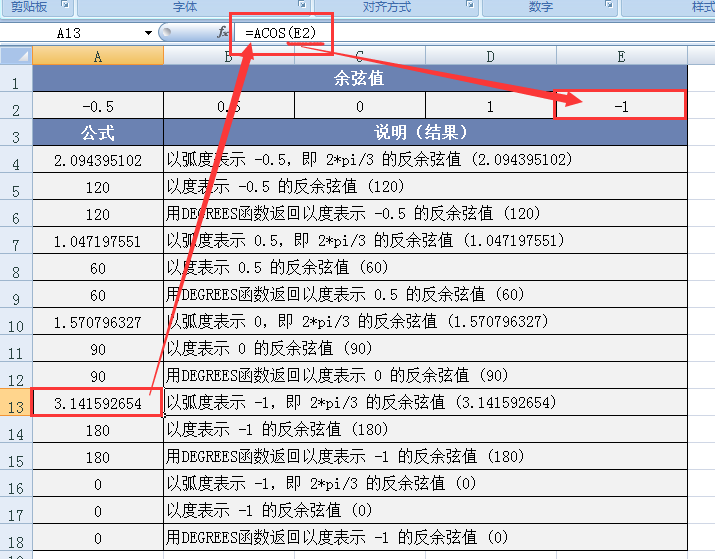Select column E header
This screenshot has width=715, height=559.
pos(622,57)
